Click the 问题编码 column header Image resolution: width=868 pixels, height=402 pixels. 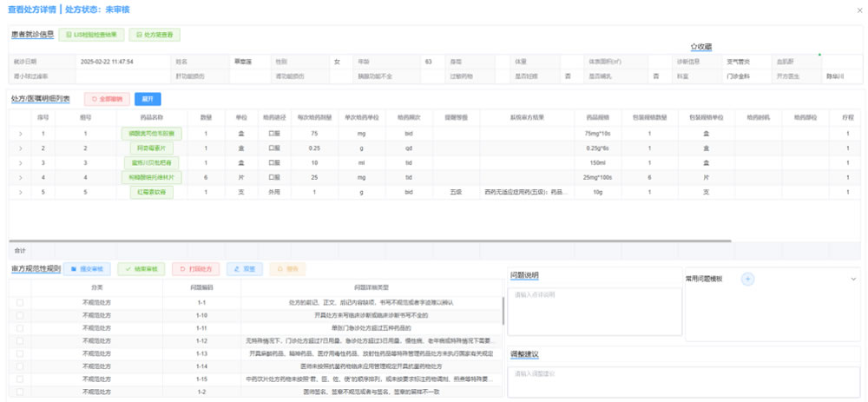(x=201, y=287)
